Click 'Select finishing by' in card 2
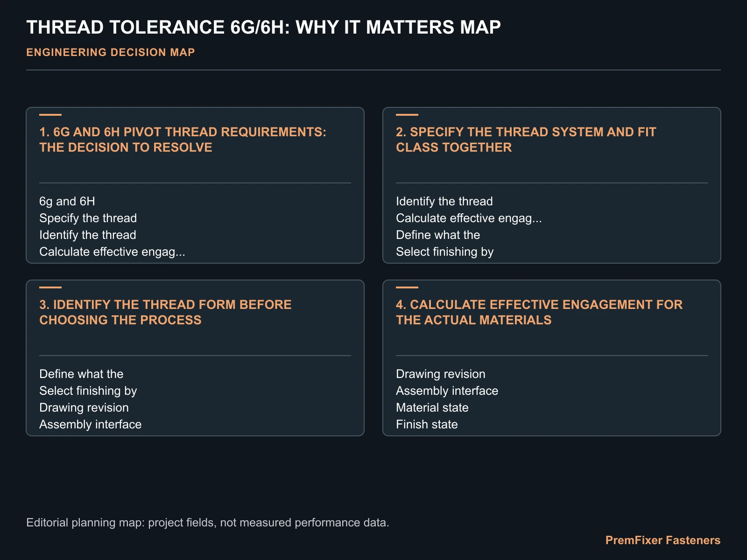Viewport: 747px width, 560px height. coord(445,252)
